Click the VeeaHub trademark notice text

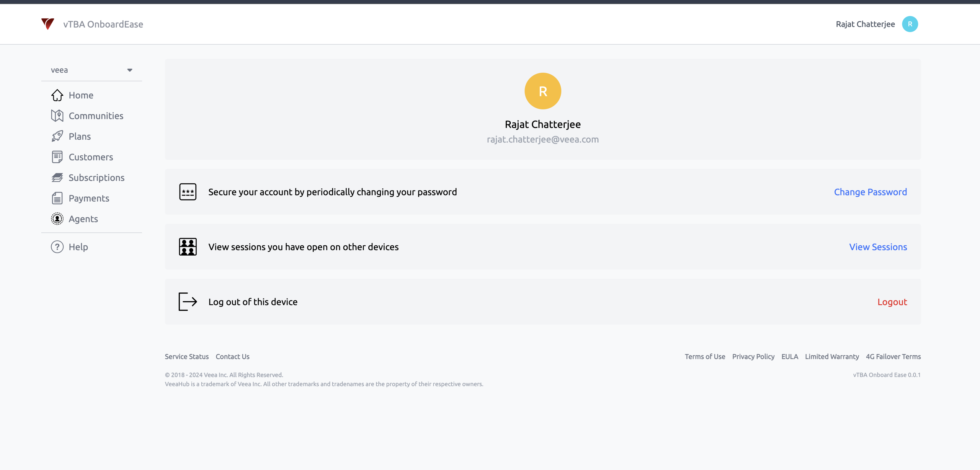tap(324, 384)
